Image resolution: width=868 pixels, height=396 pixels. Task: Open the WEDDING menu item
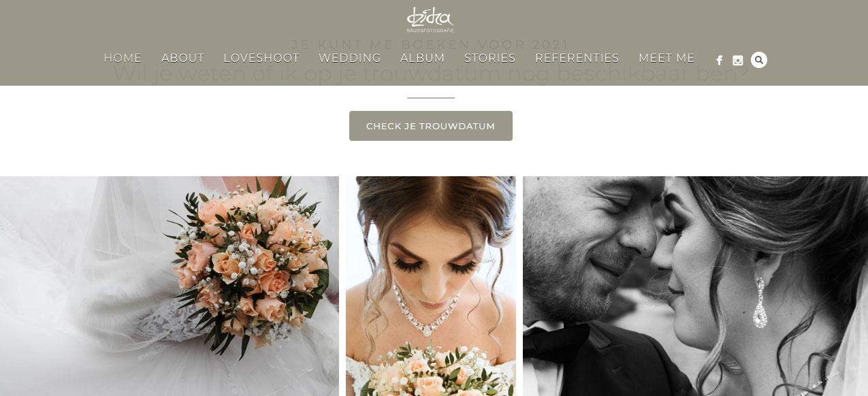(350, 58)
